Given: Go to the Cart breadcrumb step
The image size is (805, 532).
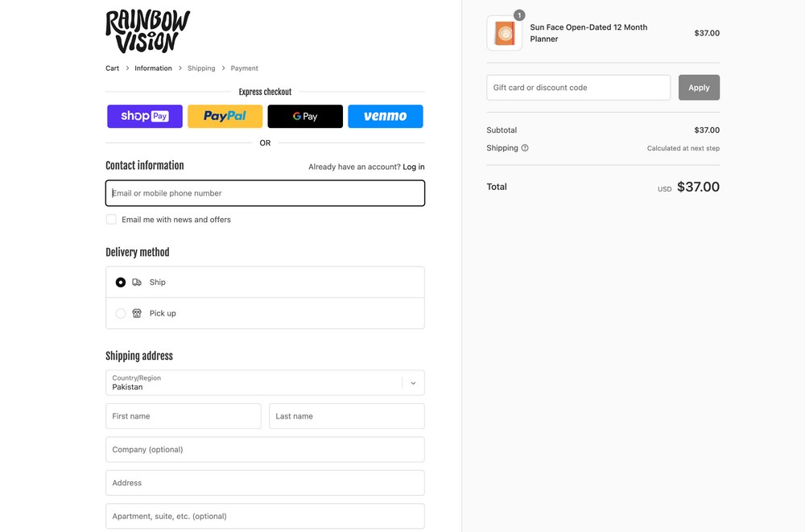Looking at the screenshot, I should pyautogui.click(x=112, y=68).
